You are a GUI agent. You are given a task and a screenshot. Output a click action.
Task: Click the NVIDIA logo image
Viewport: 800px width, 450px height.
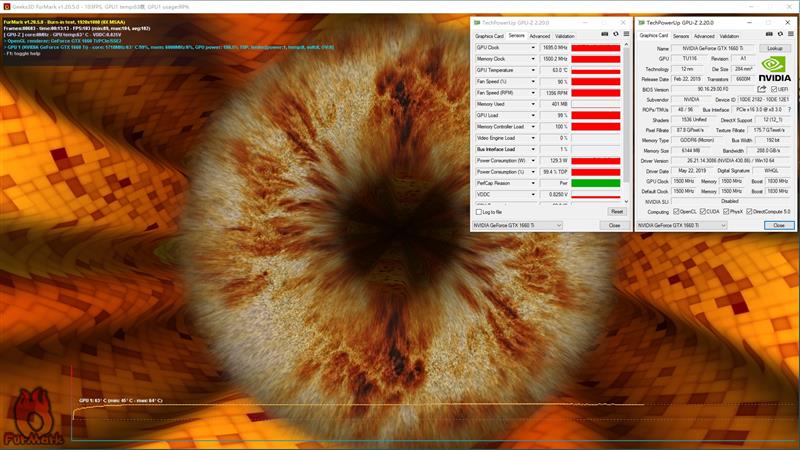pyautogui.click(x=774, y=69)
